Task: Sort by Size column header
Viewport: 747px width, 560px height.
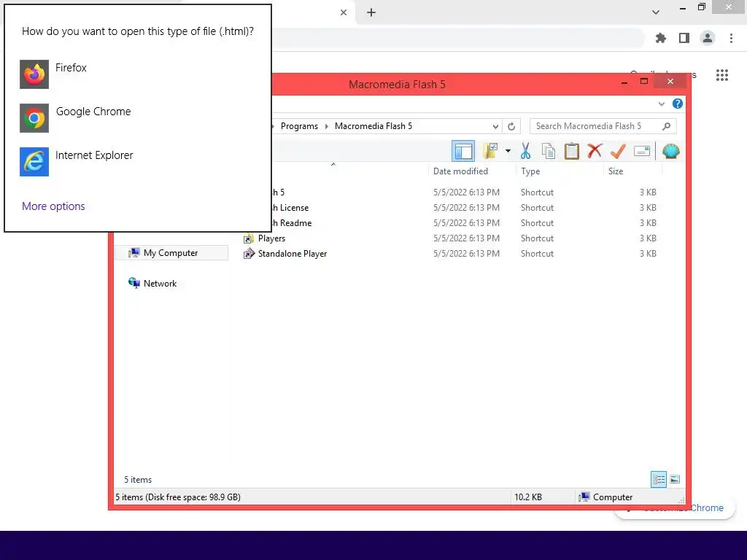Action: tap(616, 171)
